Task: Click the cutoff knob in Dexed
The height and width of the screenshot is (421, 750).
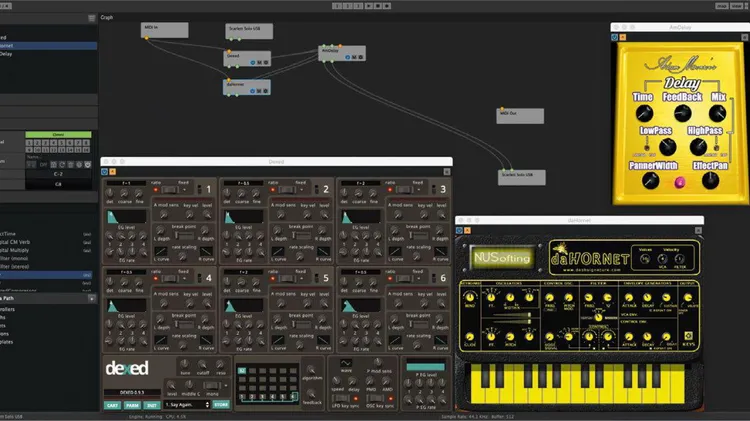Action: click(202, 365)
